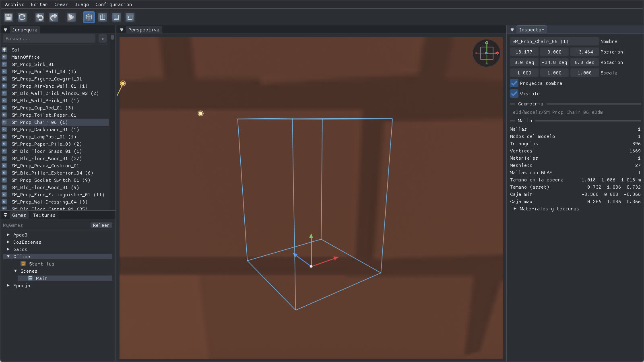This screenshot has width=644, height=362.
Task: Expand the Apoc3 project folder
Action: point(8,235)
